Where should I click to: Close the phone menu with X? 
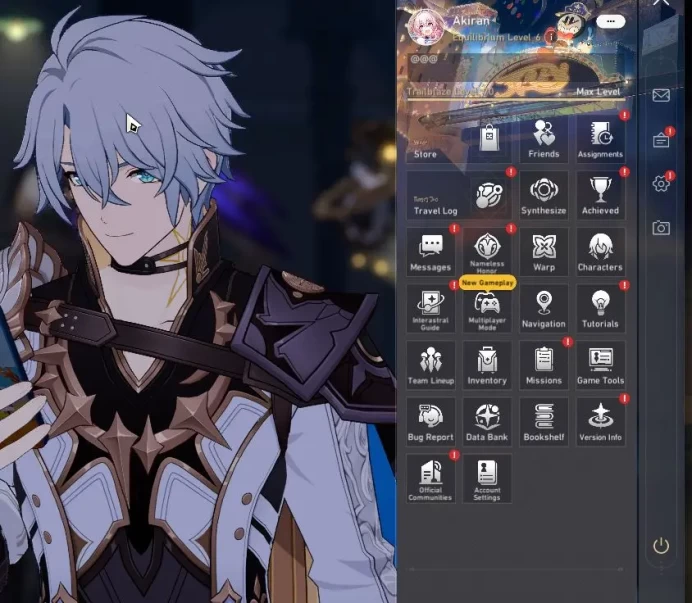(x=661, y=2)
